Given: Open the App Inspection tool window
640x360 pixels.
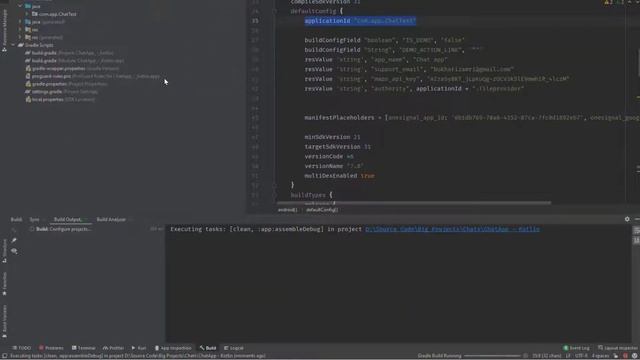Looking at the screenshot, I should coord(173,348).
